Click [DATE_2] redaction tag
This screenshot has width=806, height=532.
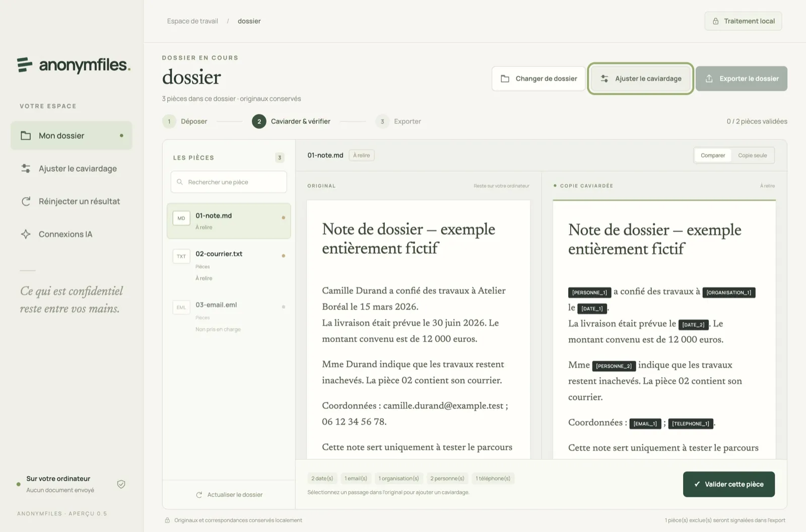coord(694,325)
